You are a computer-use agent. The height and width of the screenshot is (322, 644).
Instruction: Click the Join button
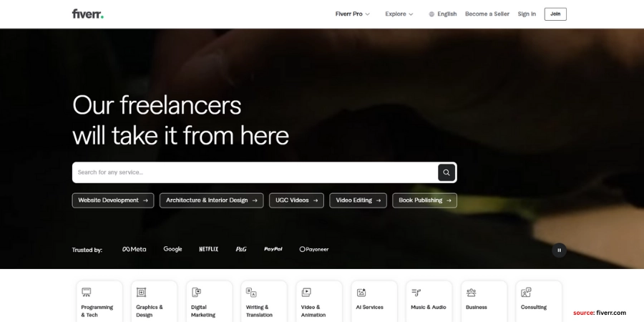click(x=555, y=14)
